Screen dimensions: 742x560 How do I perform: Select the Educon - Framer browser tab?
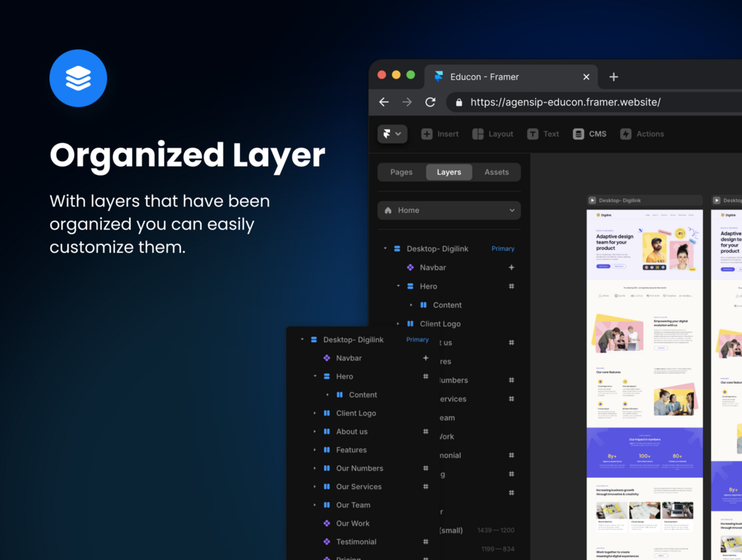(x=511, y=77)
